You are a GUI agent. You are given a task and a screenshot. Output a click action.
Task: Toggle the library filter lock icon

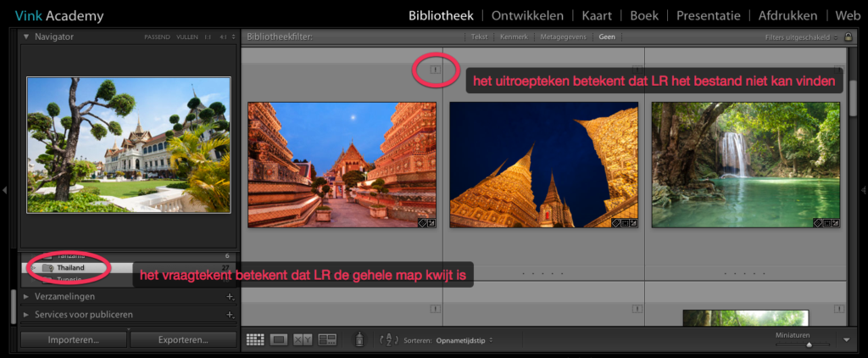[848, 37]
